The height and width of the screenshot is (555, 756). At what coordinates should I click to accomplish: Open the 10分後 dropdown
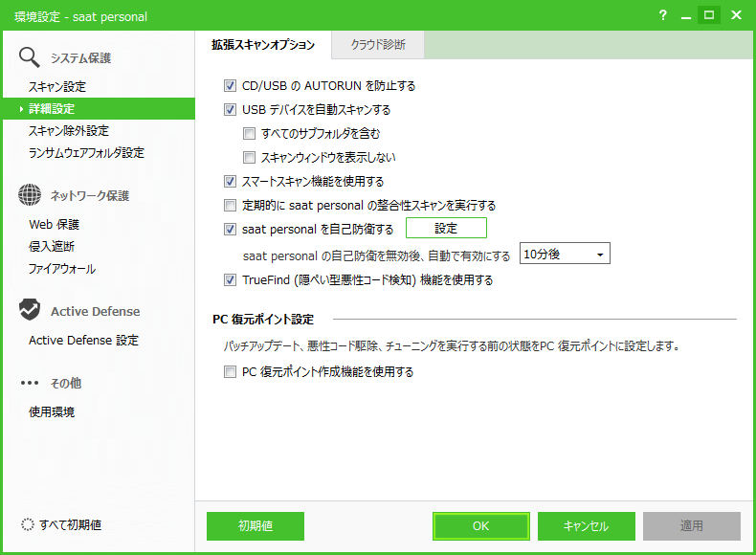(x=565, y=254)
